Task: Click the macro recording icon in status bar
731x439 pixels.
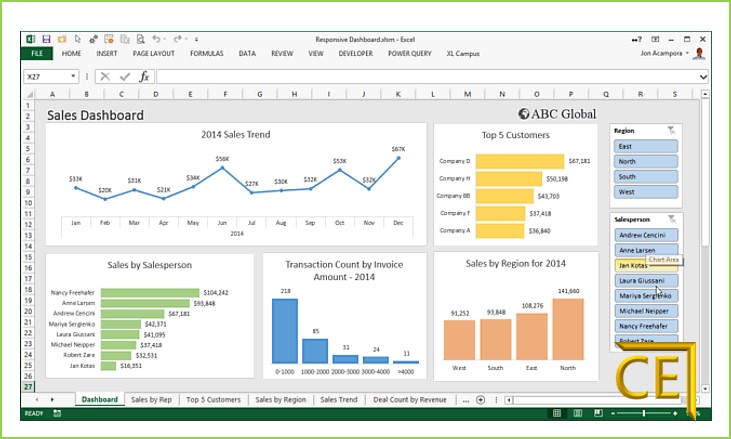Action: pos(57,413)
